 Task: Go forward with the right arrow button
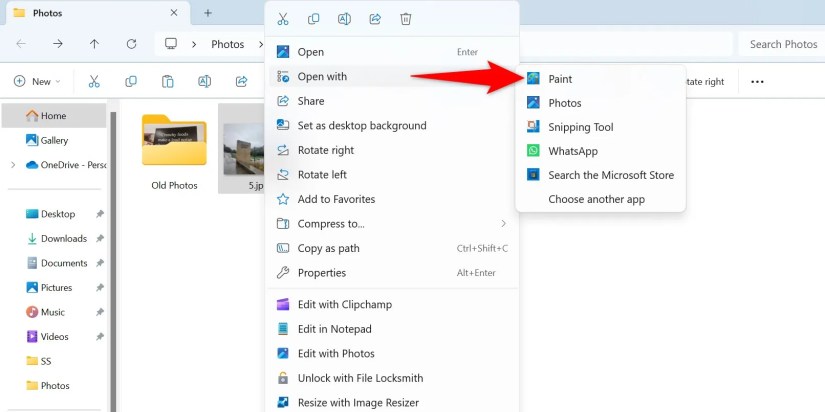click(x=58, y=44)
